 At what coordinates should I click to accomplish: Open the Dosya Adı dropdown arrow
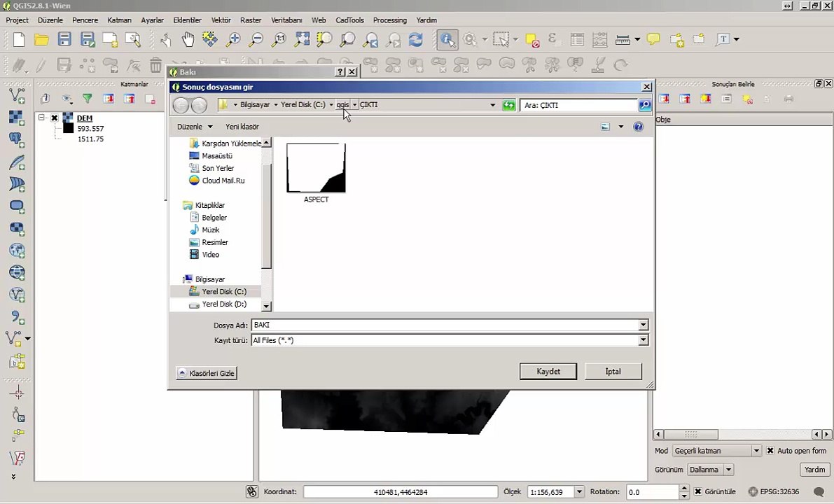643,325
